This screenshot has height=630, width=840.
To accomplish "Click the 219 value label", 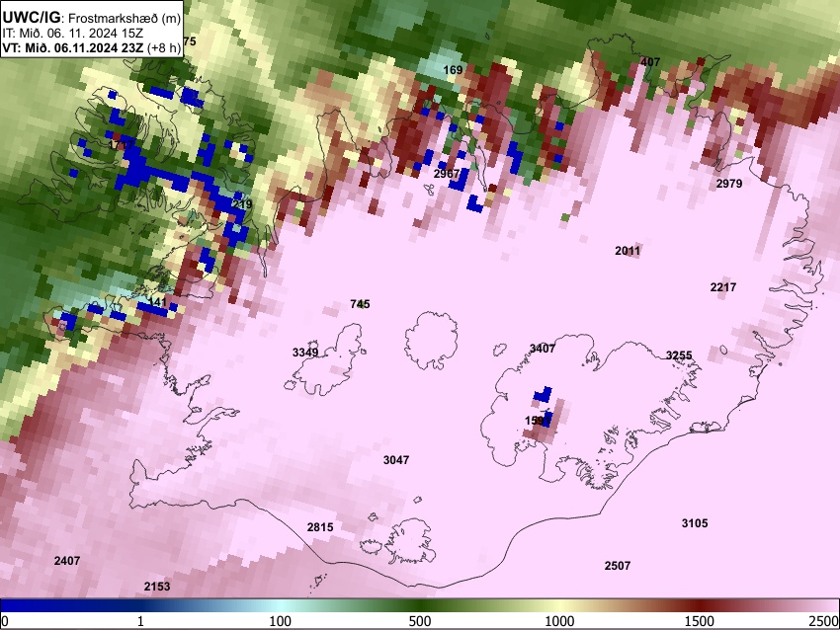I will (242, 204).
